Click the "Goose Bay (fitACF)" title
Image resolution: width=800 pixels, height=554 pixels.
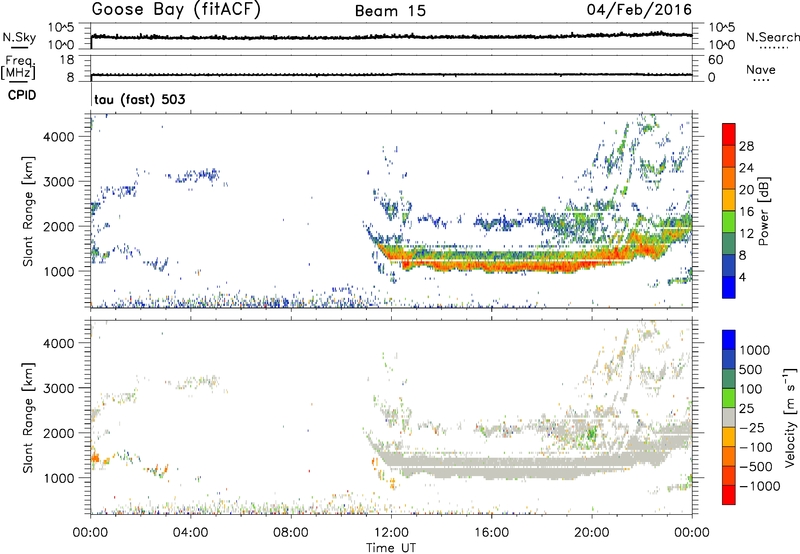[x=176, y=10]
